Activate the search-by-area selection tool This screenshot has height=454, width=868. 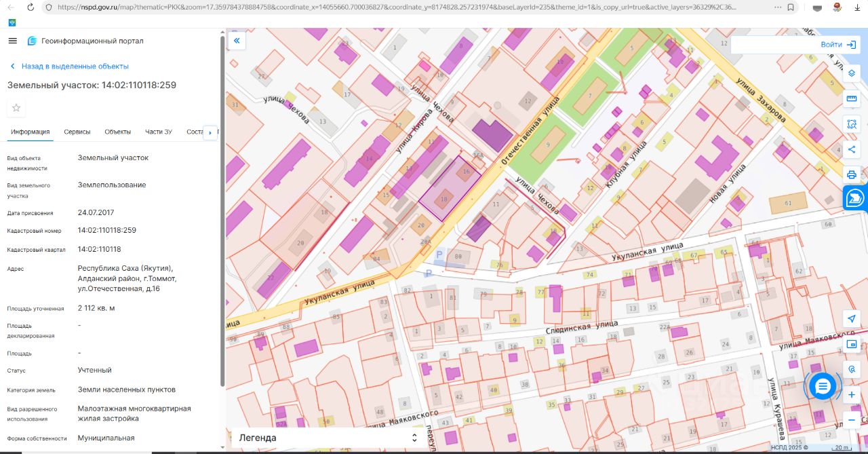[x=852, y=124]
